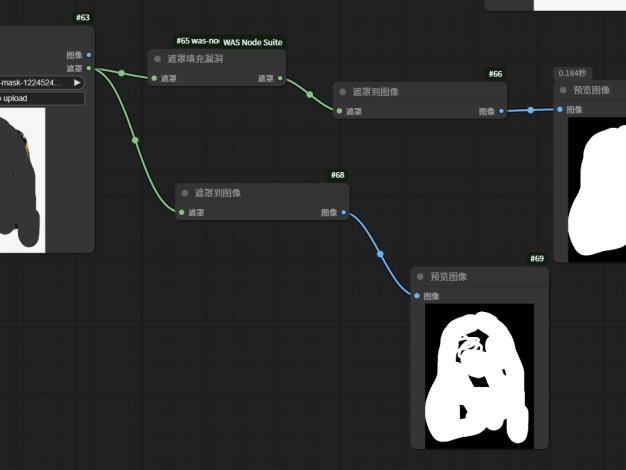Click the #65 was-no badge label
Screen dimensions: 626x470
point(197,41)
